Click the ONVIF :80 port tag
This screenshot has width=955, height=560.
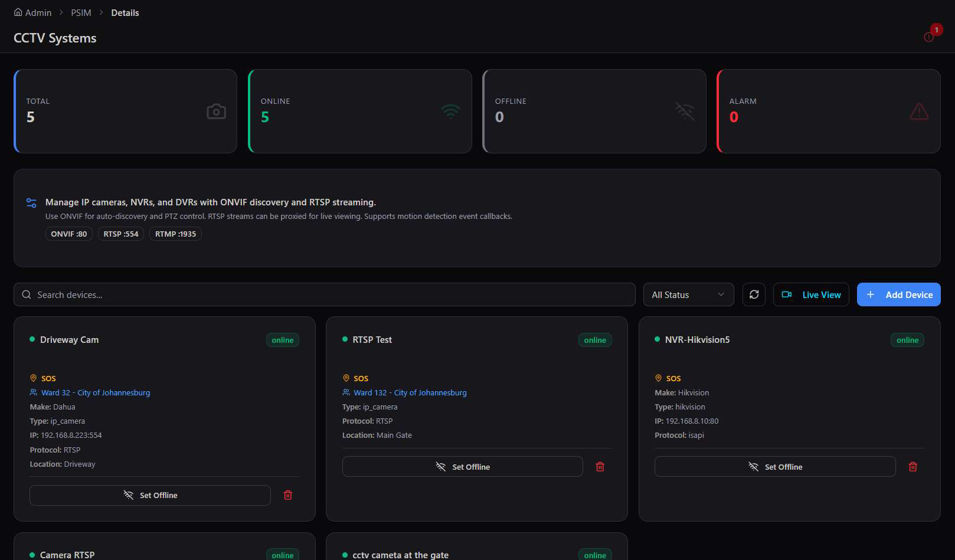point(69,234)
